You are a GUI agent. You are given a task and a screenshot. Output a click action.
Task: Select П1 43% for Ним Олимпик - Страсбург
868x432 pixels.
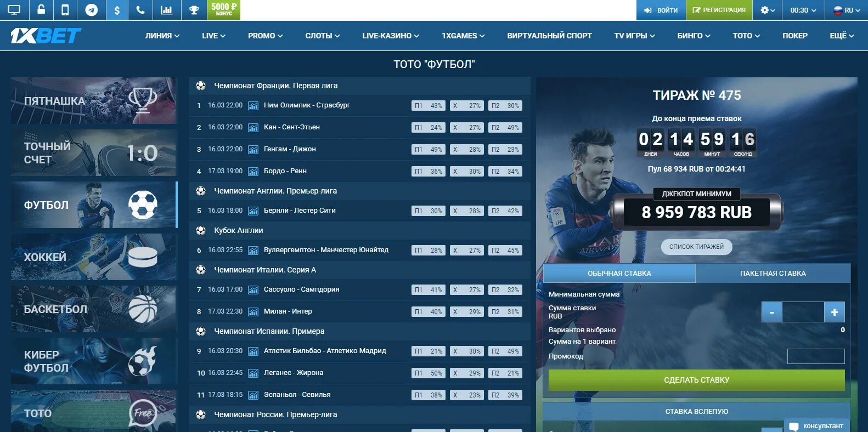click(x=429, y=106)
